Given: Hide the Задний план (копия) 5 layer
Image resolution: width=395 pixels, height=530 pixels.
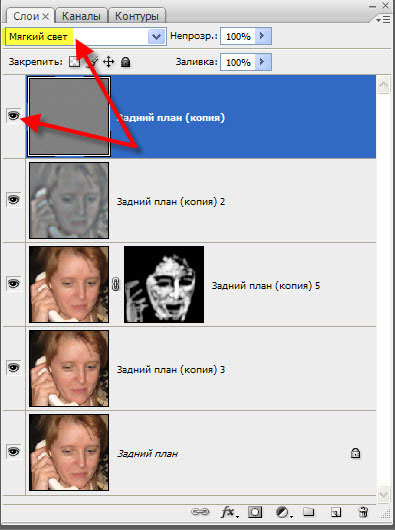Looking at the screenshot, I should 14,284.
